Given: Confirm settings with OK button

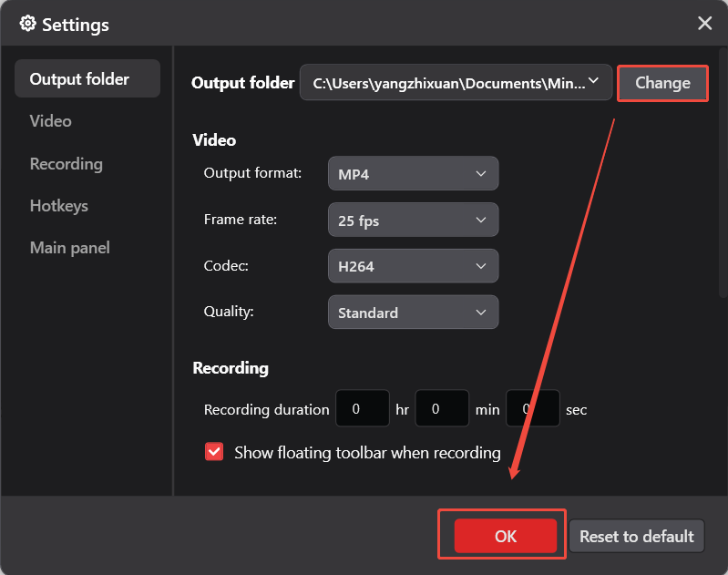Looking at the screenshot, I should point(506,536).
